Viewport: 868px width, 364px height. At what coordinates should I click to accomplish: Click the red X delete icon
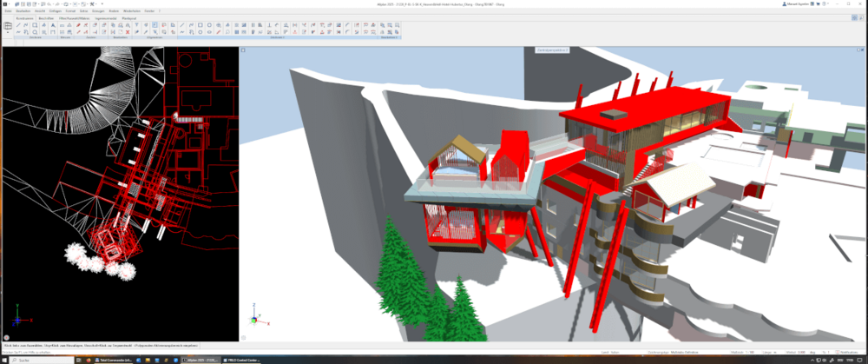pos(126,32)
